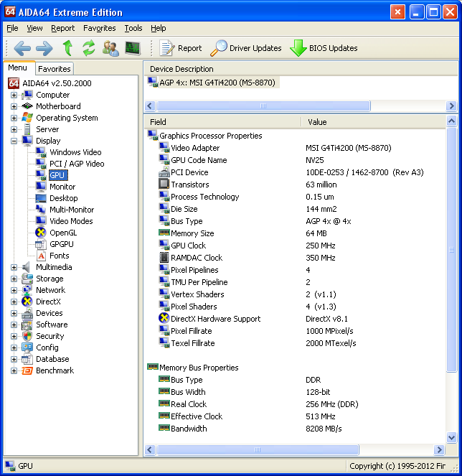Open the Report menu
This screenshot has width=462, height=476.
[62, 28]
